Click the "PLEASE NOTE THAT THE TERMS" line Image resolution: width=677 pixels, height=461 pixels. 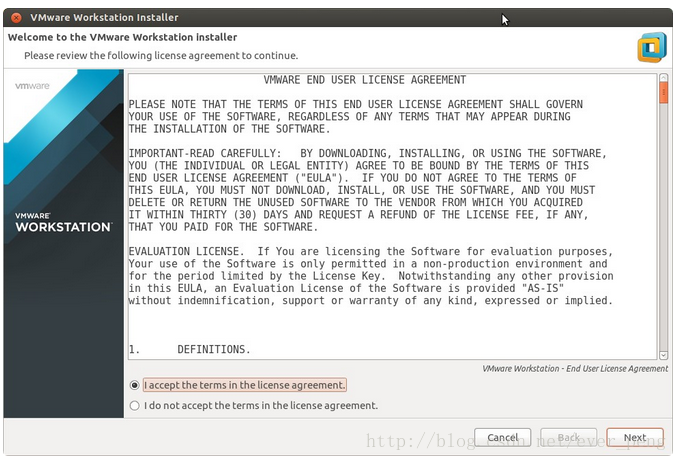tap(356, 104)
